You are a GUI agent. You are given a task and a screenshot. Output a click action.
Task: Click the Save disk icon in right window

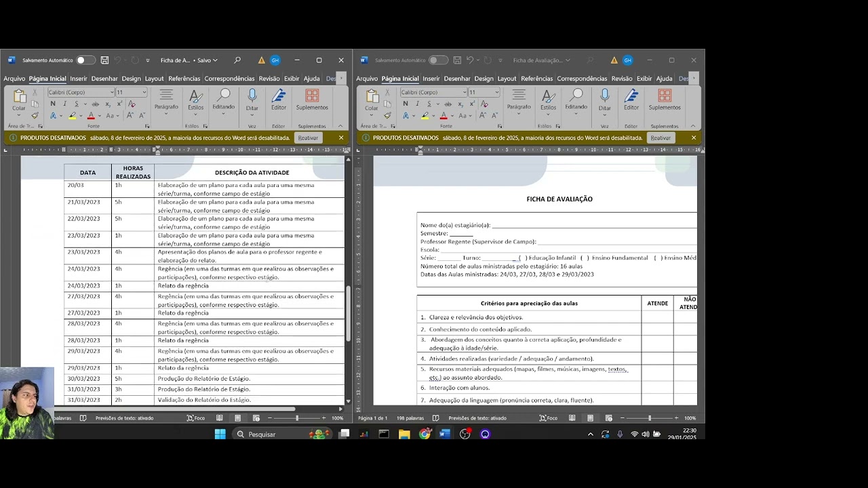[457, 60]
